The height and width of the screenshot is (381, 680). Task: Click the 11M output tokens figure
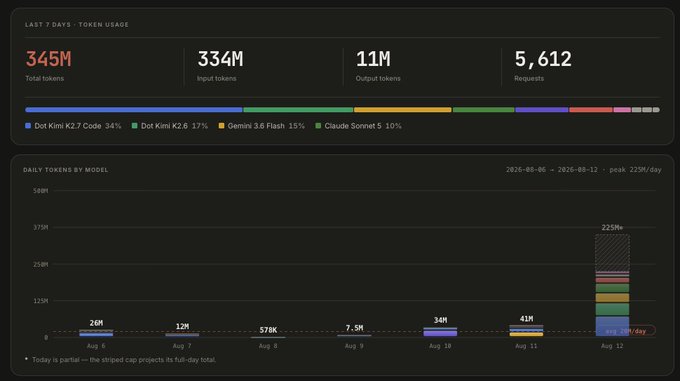coord(373,59)
